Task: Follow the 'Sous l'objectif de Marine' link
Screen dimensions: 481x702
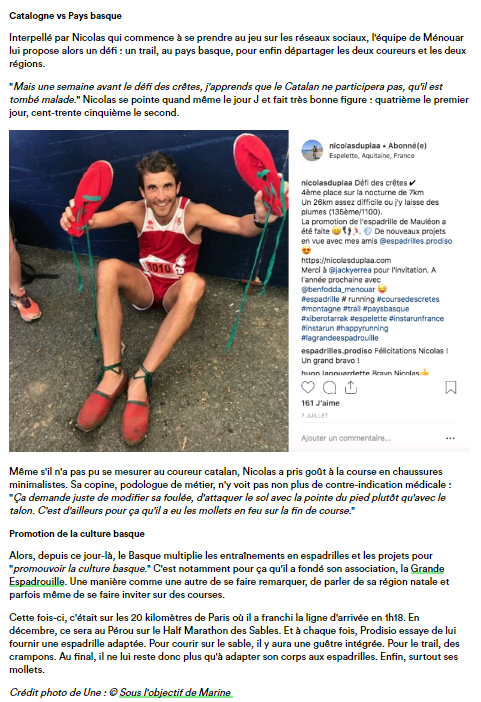Action: tap(175, 692)
